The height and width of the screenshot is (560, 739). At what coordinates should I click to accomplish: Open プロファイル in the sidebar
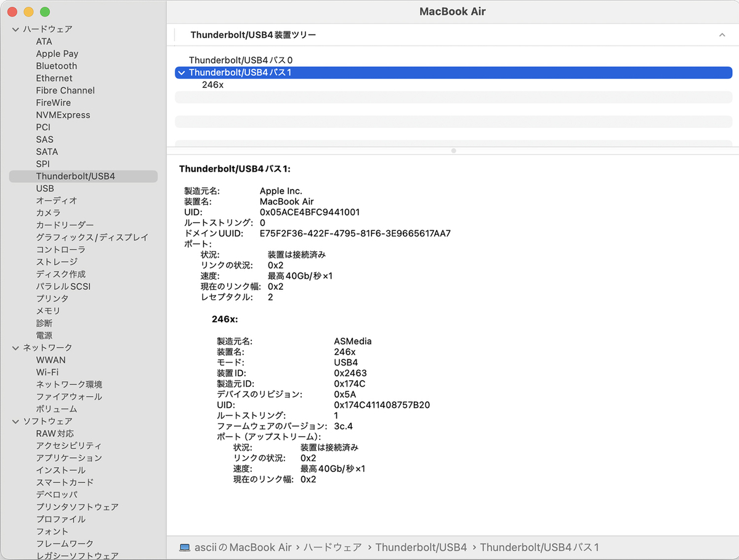60,519
